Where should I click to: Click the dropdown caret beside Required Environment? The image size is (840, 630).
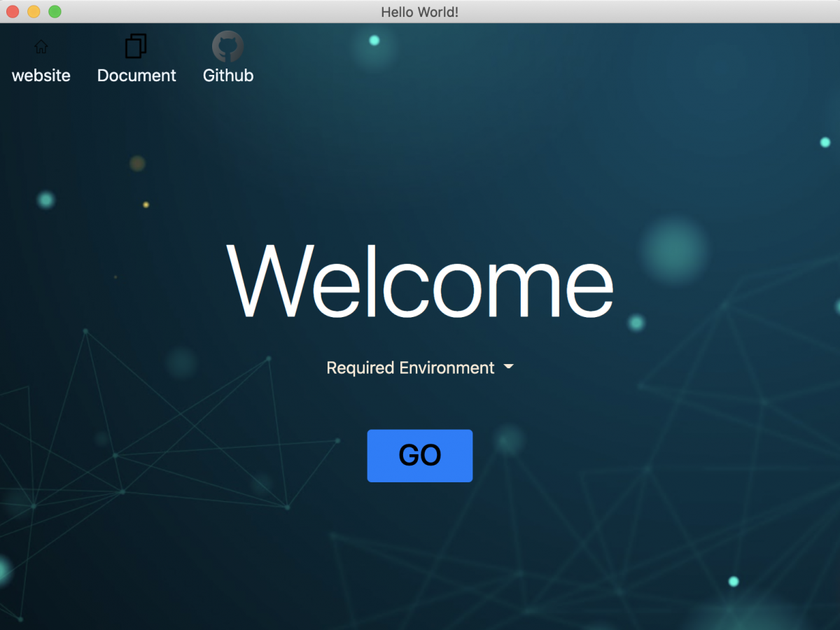pos(509,367)
